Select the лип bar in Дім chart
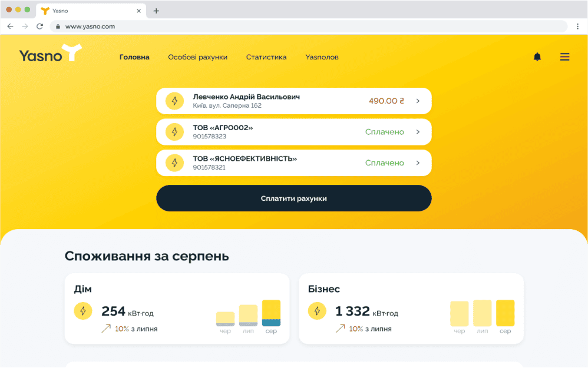588x368 pixels. pos(248,315)
